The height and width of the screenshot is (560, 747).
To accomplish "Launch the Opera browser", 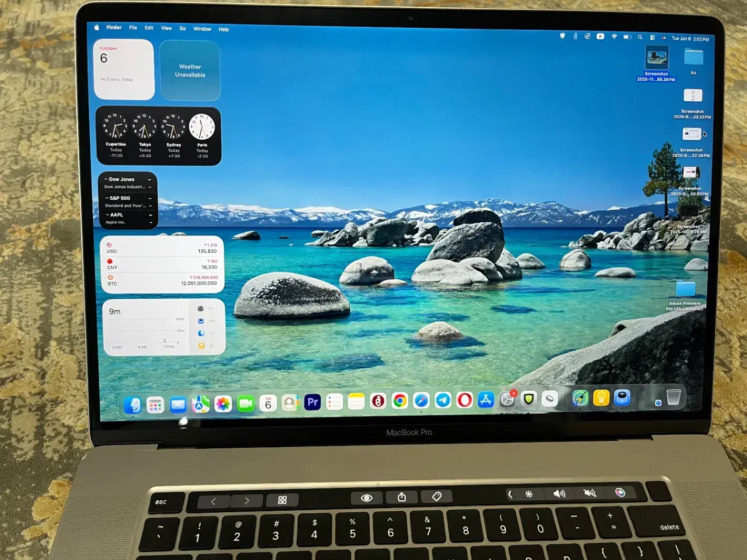I will [x=464, y=400].
